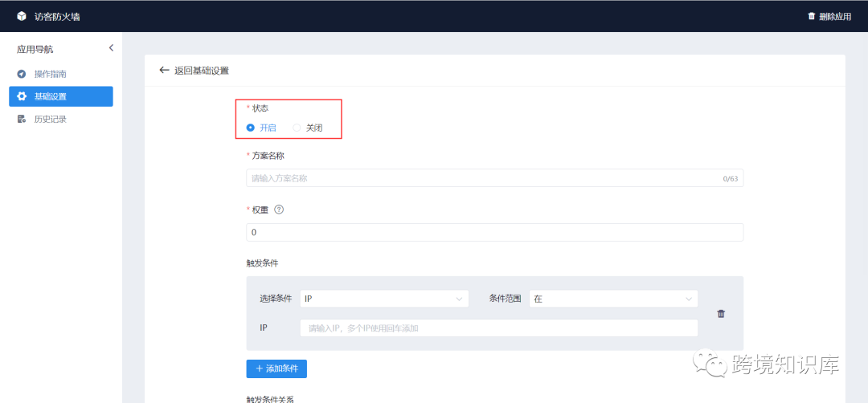Open 基础设置 in the sidebar
This screenshot has height=403, width=868.
tap(61, 96)
